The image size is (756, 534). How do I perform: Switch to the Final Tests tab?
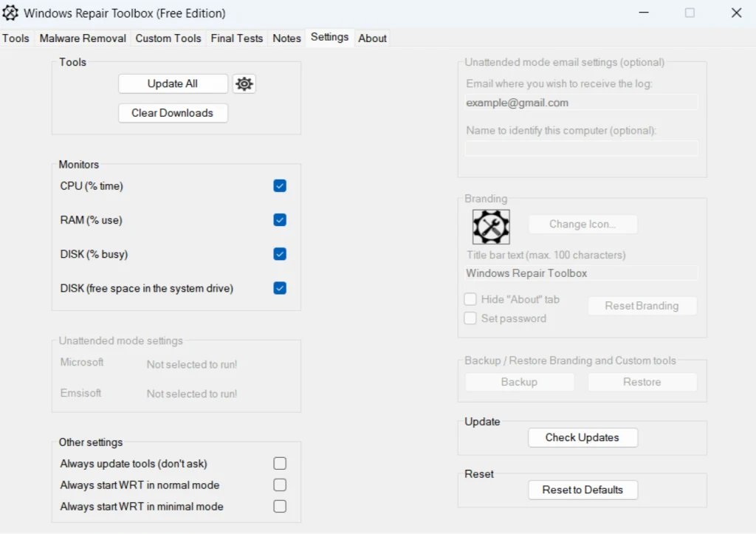[236, 38]
